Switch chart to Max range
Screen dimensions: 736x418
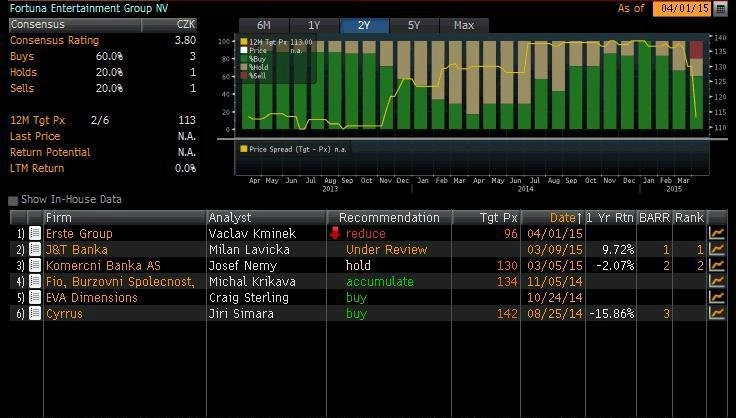pyautogui.click(x=464, y=25)
